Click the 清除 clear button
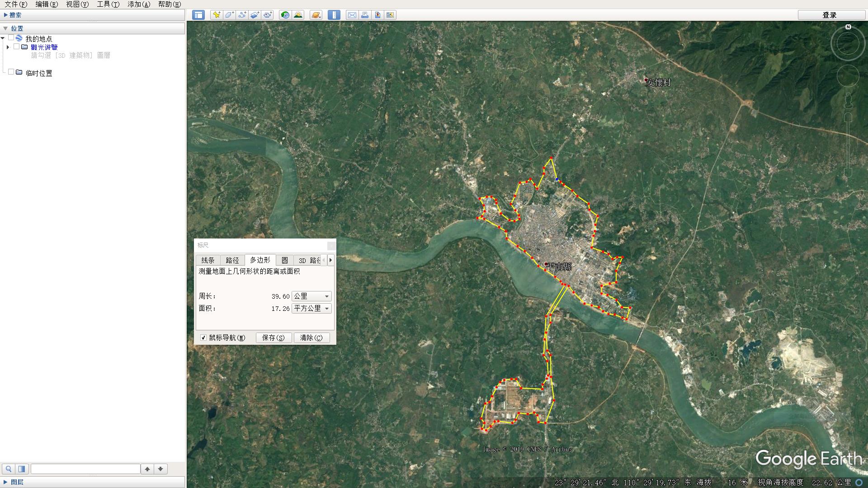 pyautogui.click(x=311, y=338)
